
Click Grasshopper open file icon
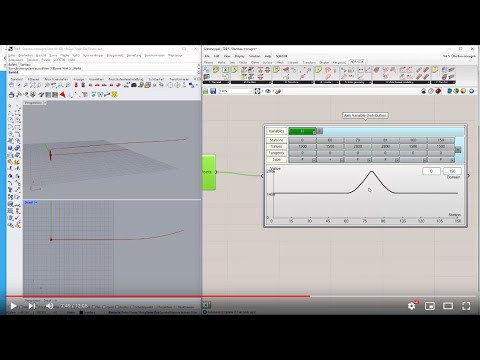pyautogui.click(x=206, y=91)
